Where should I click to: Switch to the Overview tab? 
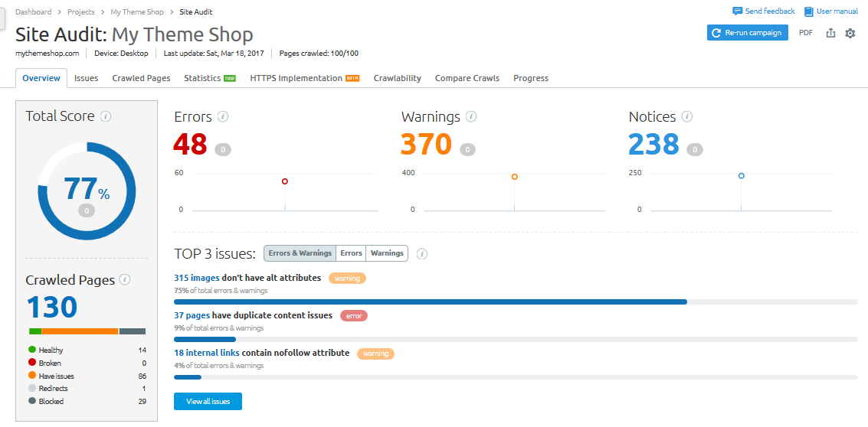41,78
